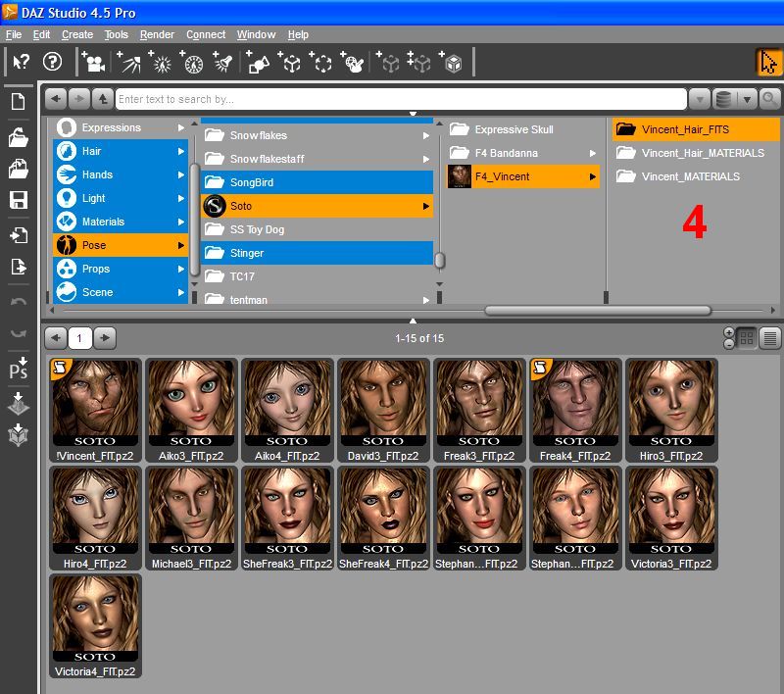
Task: Select the Expressive Skull folder
Action: point(522,129)
